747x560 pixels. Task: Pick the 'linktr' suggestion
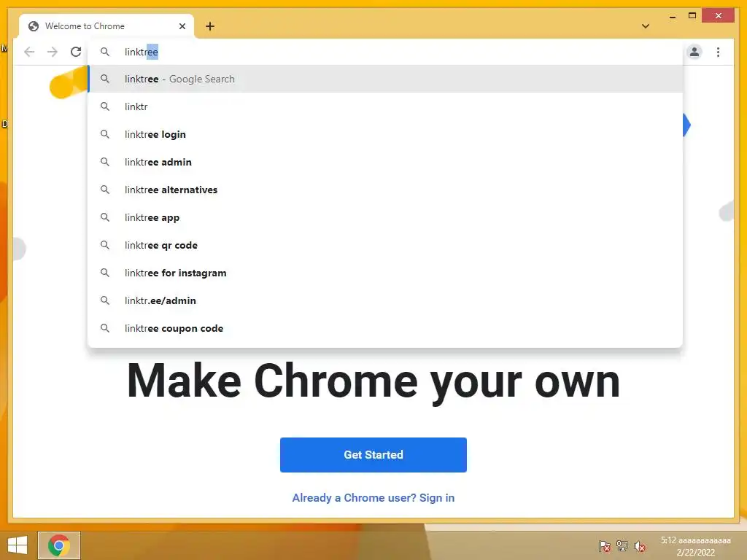pos(385,106)
